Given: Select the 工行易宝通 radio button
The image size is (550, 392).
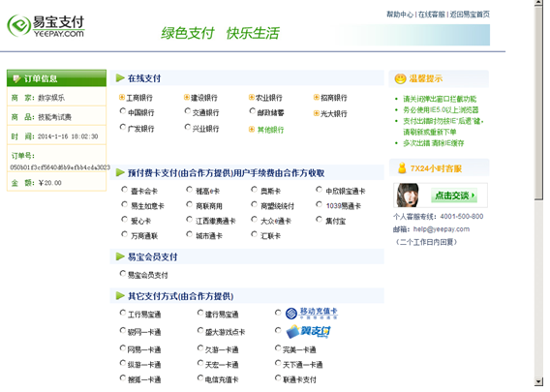Looking at the screenshot, I should (122, 313).
